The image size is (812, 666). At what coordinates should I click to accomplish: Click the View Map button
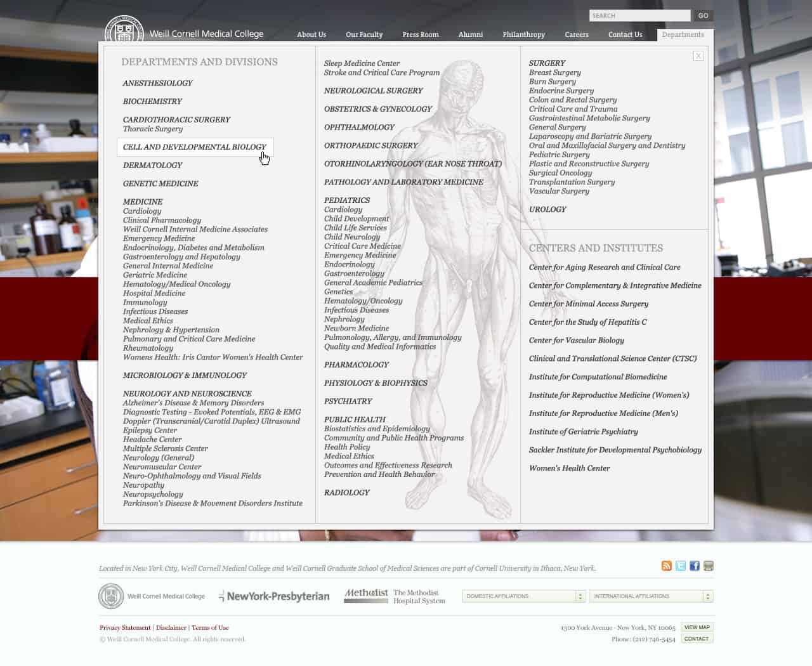697,627
